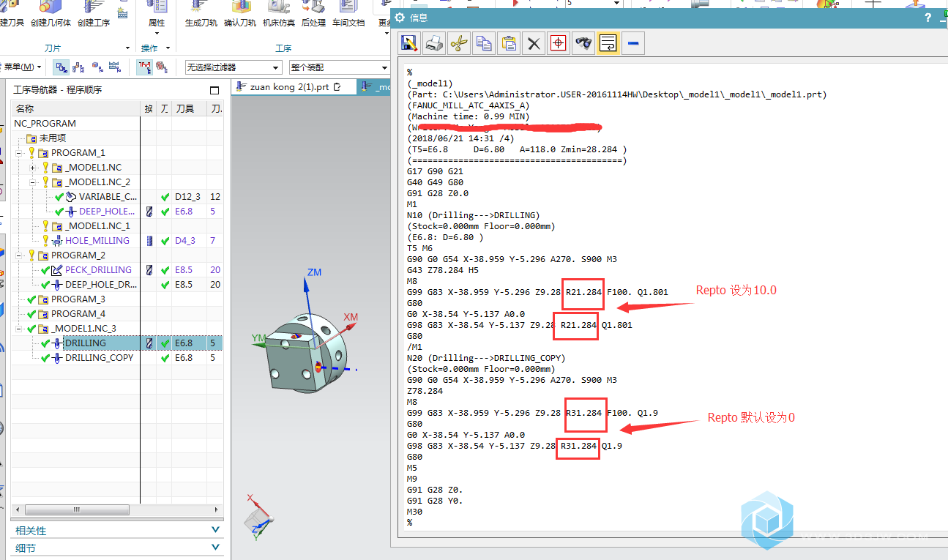This screenshot has width=948, height=560.
Task: Select the DEEP_HOLE_DR... operation with E8.5 tool
Action: (x=101, y=285)
